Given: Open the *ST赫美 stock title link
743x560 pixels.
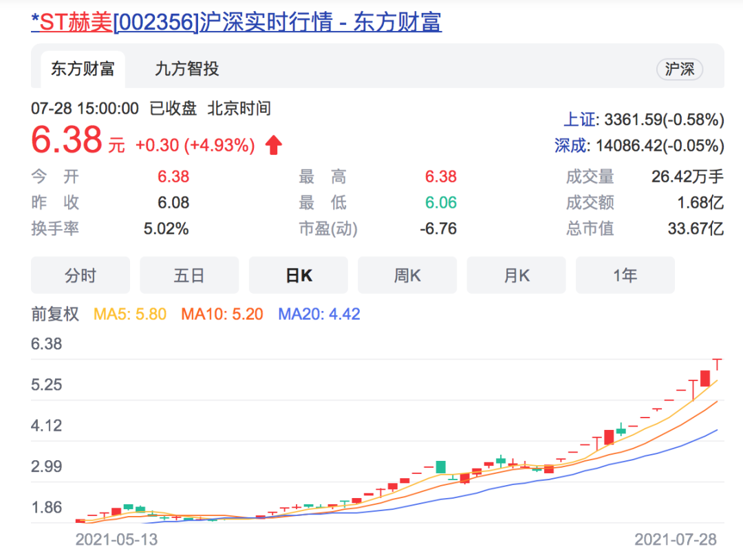Looking at the screenshot, I should pos(236,22).
